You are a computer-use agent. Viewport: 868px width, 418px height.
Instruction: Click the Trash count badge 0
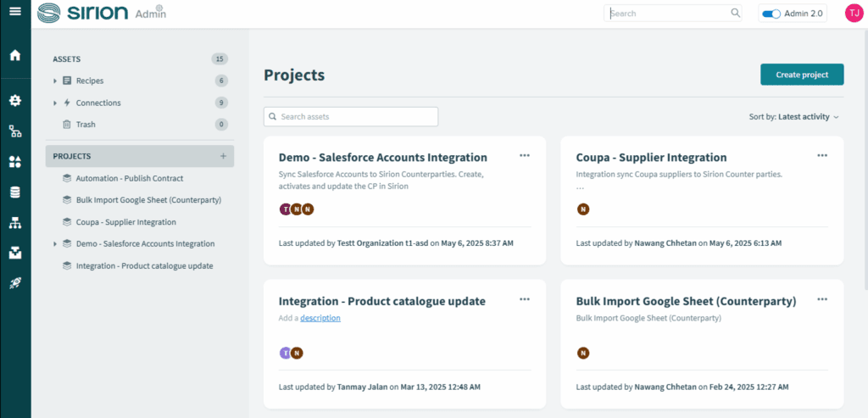pyautogui.click(x=221, y=125)
